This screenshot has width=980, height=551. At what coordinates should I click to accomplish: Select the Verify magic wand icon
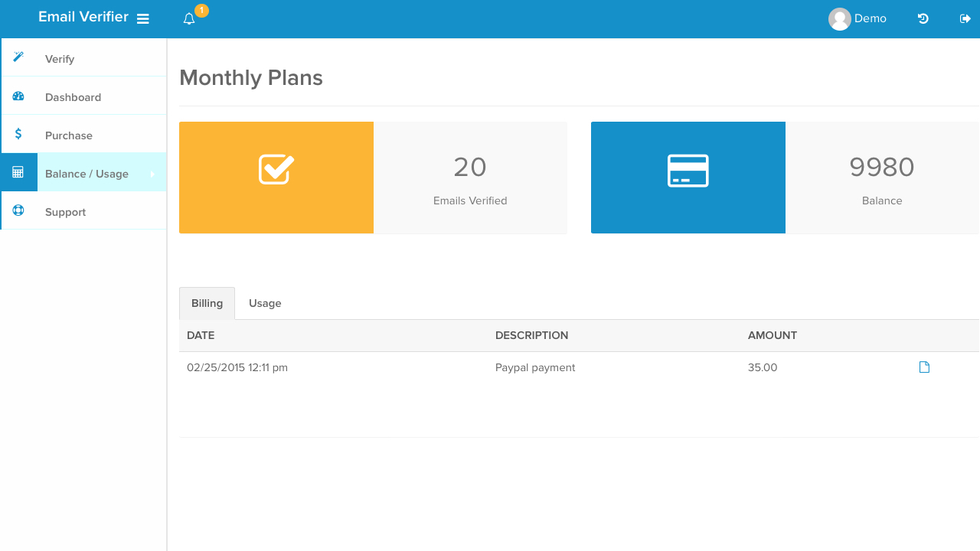point(18,57)
